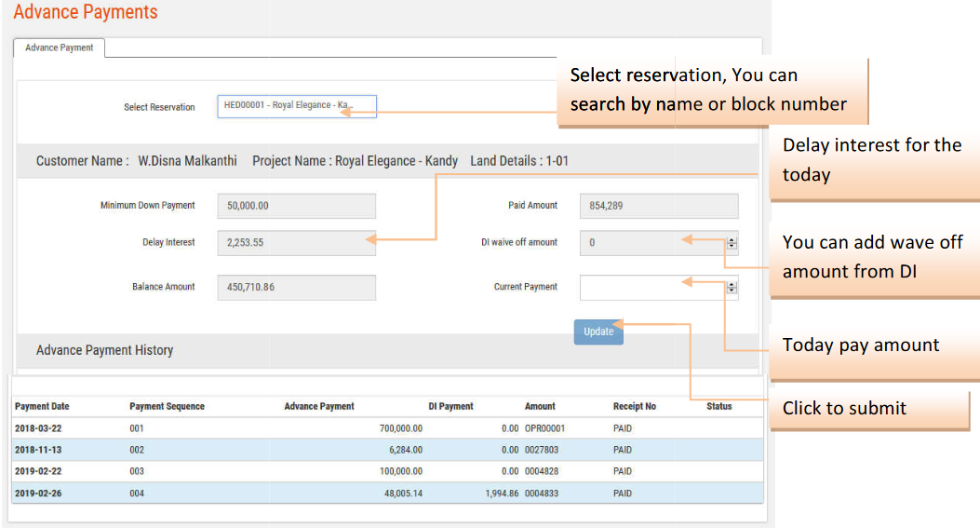This screenshot has height=528, width=980.
Task: Click the Status column header
Action: pos(718,407)
